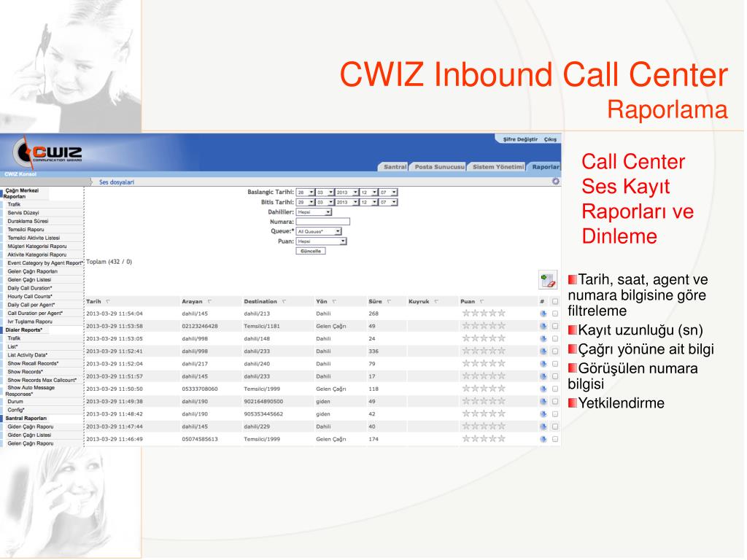This screenshot has height=560, width=747.
Task: Sort by Arayan column filter icon
Action: (209, 301)
